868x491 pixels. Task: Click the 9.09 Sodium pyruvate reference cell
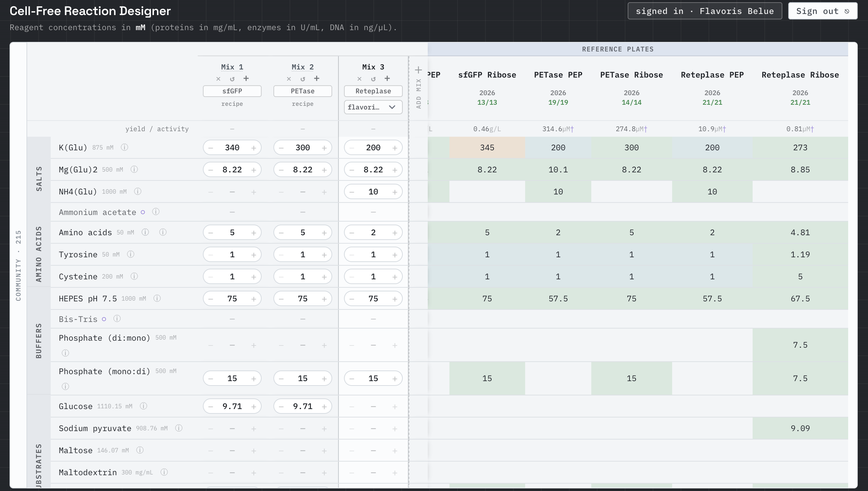click(x=800, y=428)
